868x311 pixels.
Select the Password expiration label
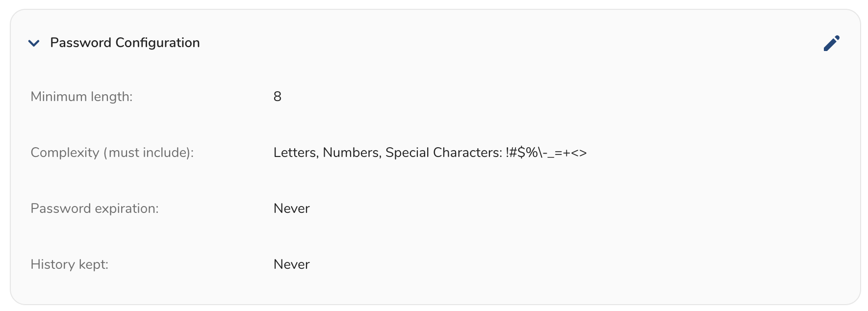point(95,208)
